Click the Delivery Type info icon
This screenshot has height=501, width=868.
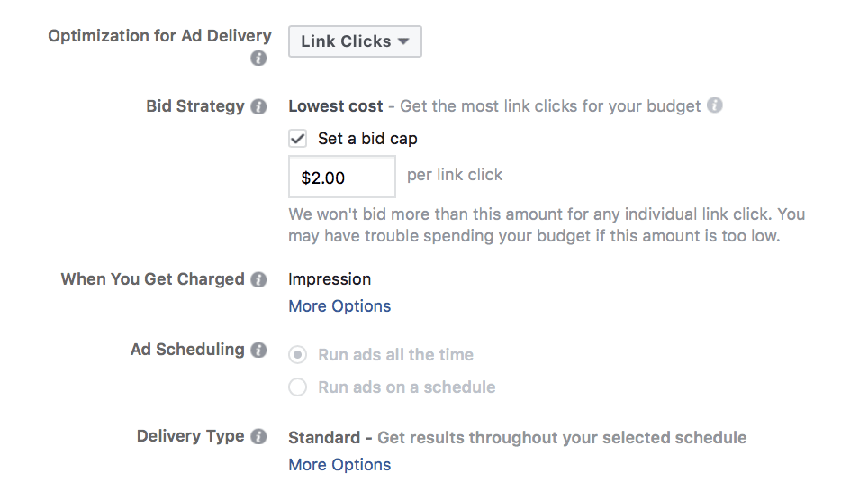click(x=258, y=437)
